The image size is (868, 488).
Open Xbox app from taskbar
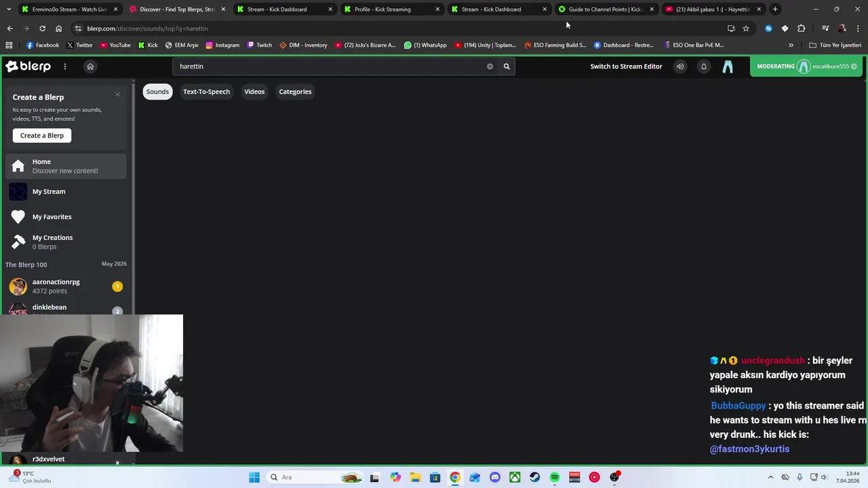(x=515, y=477)
